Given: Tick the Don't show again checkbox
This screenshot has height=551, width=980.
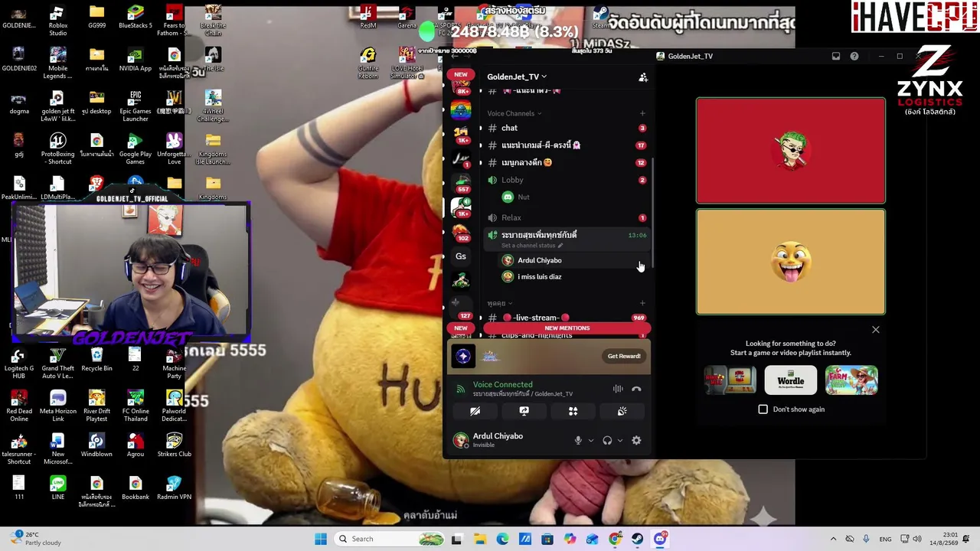Looking at the screenshot, I should click(763, 409).
